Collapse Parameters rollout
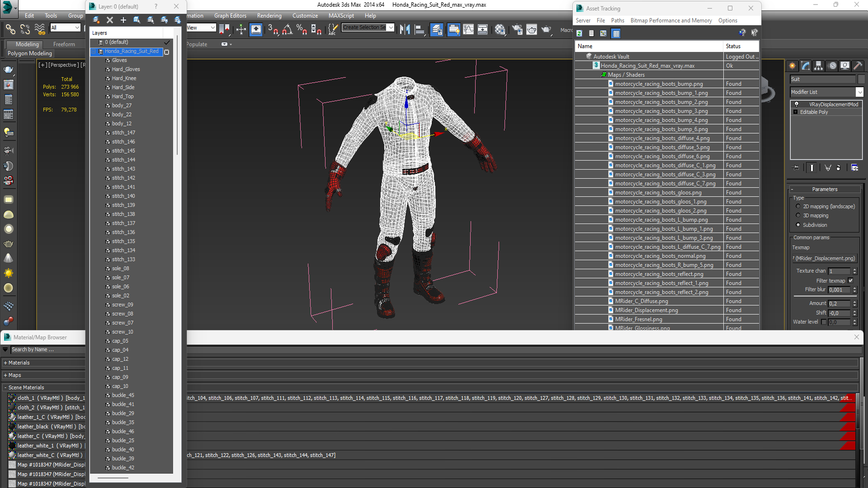The width and height of the screenshot is (868, 488). pyautogui.click(x=825, y=189)
